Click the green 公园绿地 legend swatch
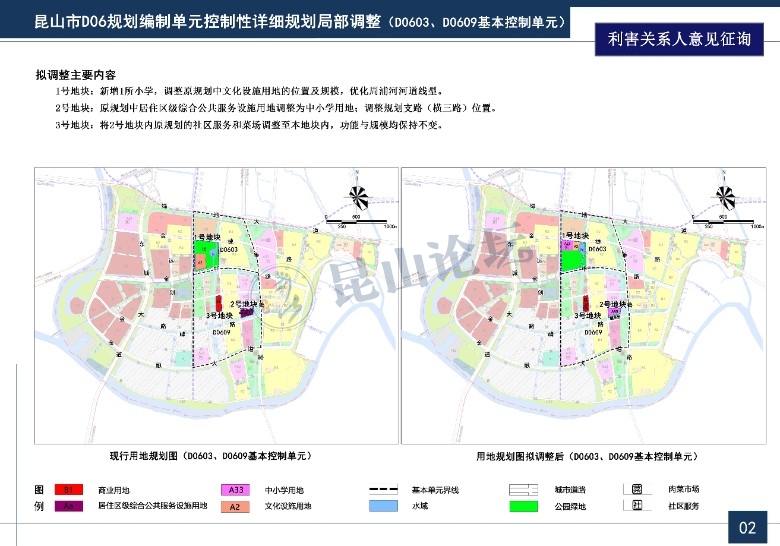Screen dimensions: 780x546 pos(525,507)
